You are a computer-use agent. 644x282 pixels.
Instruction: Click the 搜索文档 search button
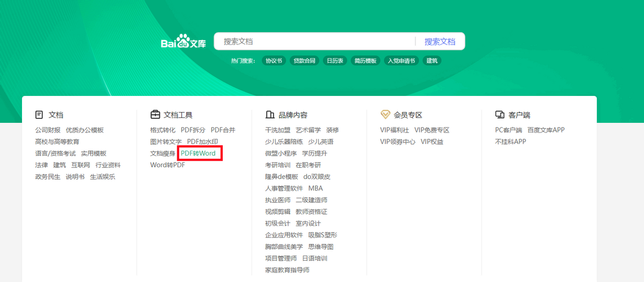440,41
